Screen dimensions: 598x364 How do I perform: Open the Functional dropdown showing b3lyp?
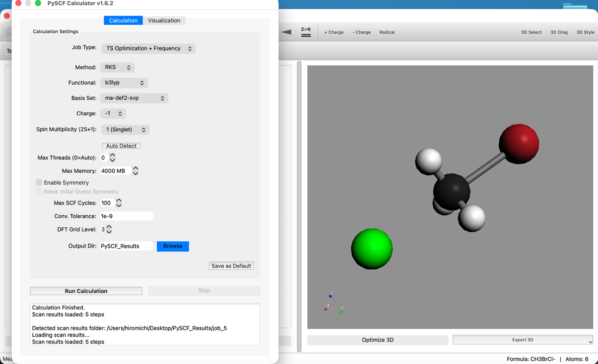[124, 82]
